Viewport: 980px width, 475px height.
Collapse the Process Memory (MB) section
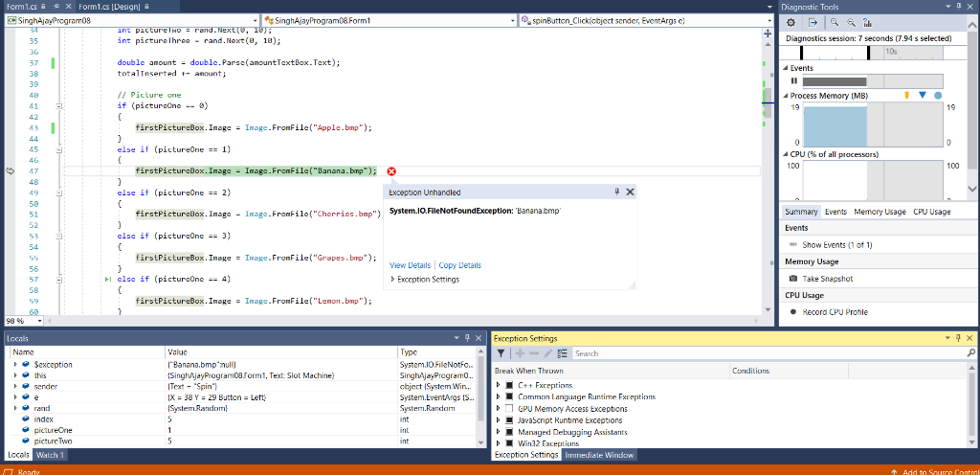click(786, 96)
